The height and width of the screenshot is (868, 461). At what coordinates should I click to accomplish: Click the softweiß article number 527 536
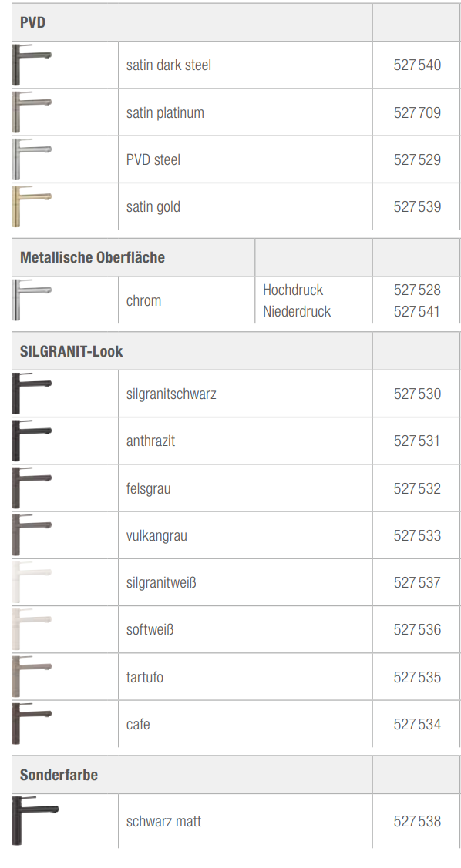coord(417,629)
